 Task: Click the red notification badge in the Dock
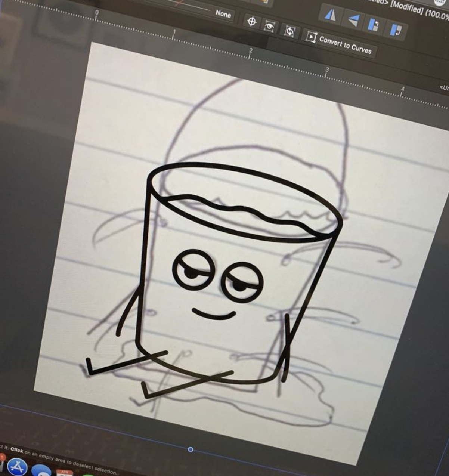[x=3, y=457]
